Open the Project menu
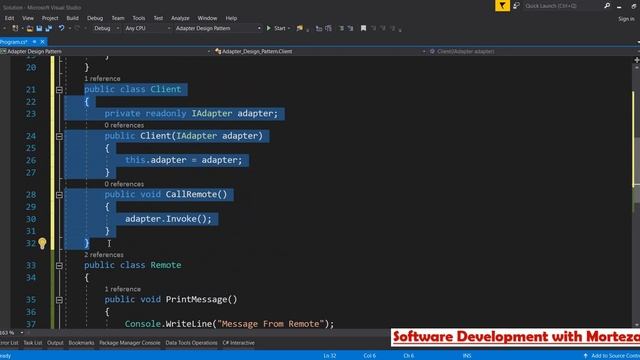The height and width of the screenshot is (360, 640). pos(50,18)
